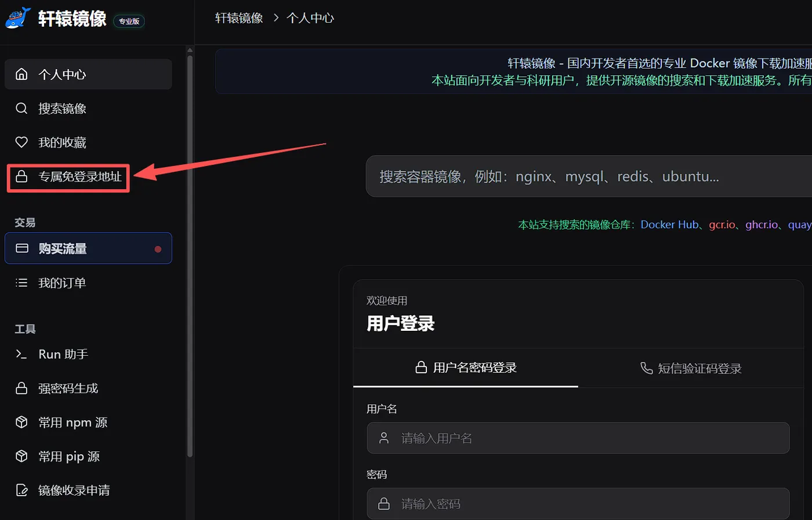The height and width of the screenshot is (520, 812).
Task: Click the 用户名 field label
Action: click(x=382, y=409)
